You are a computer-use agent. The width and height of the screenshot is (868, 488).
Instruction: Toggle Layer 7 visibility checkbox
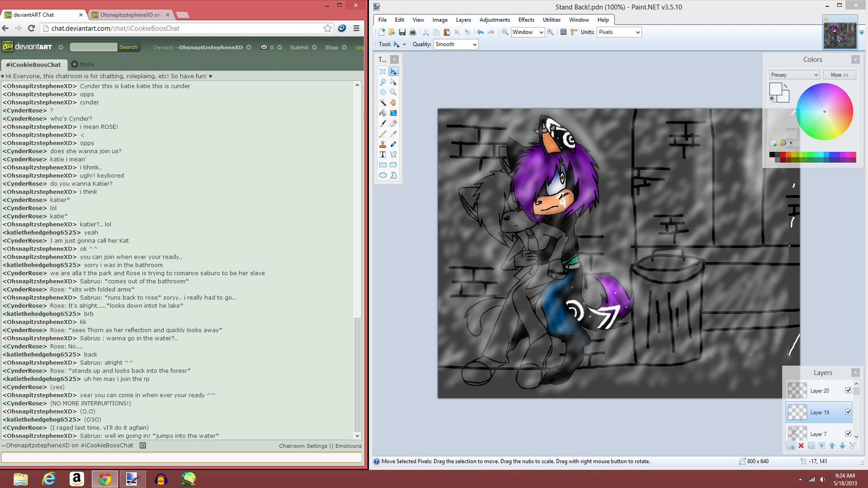848,434
